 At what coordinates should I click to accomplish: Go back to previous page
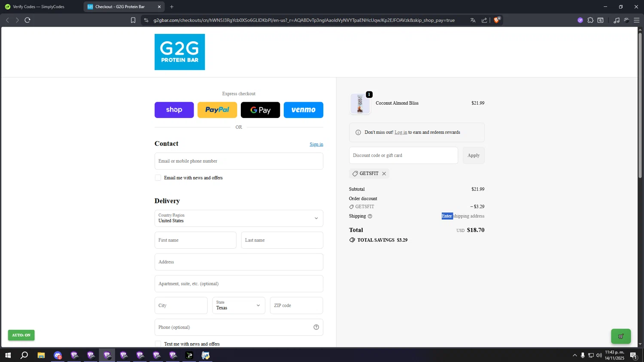point(7,20)
